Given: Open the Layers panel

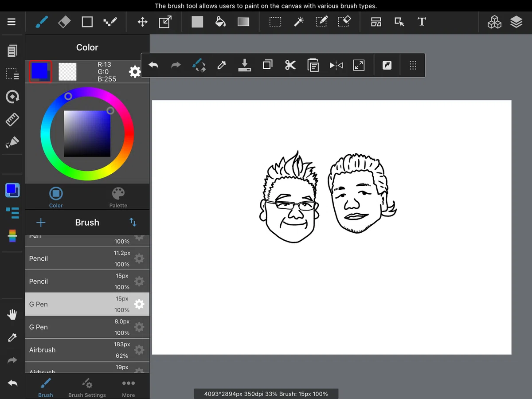Looking at the screenshot, I should coord(516,22).
